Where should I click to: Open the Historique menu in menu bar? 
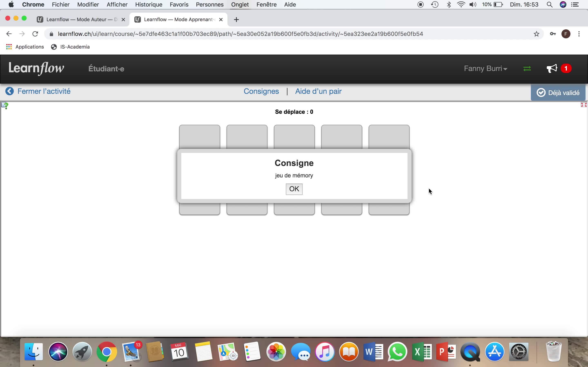click(148, 5)
